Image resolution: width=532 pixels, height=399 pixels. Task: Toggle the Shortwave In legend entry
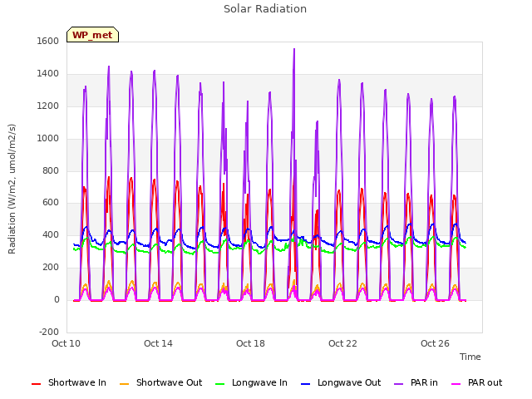[69, 382]
